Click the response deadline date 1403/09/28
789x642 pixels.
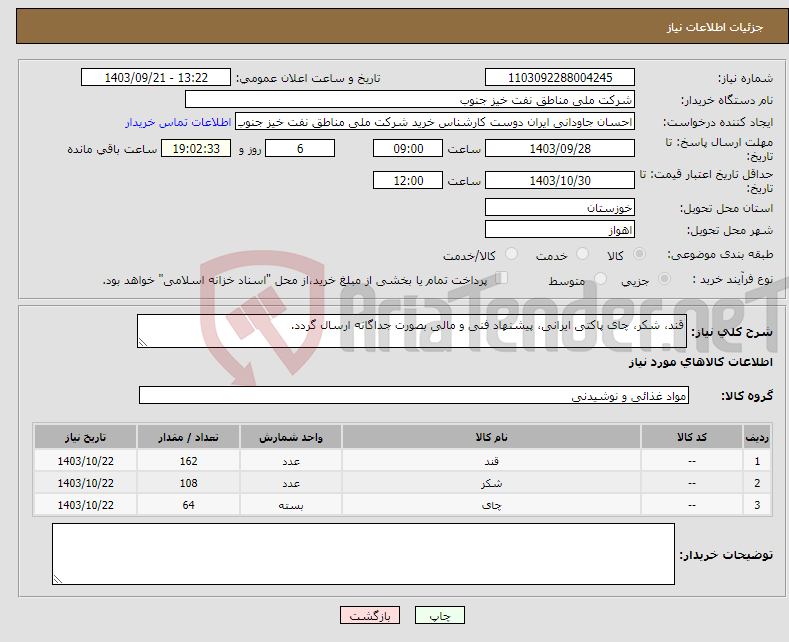(560, 148)
